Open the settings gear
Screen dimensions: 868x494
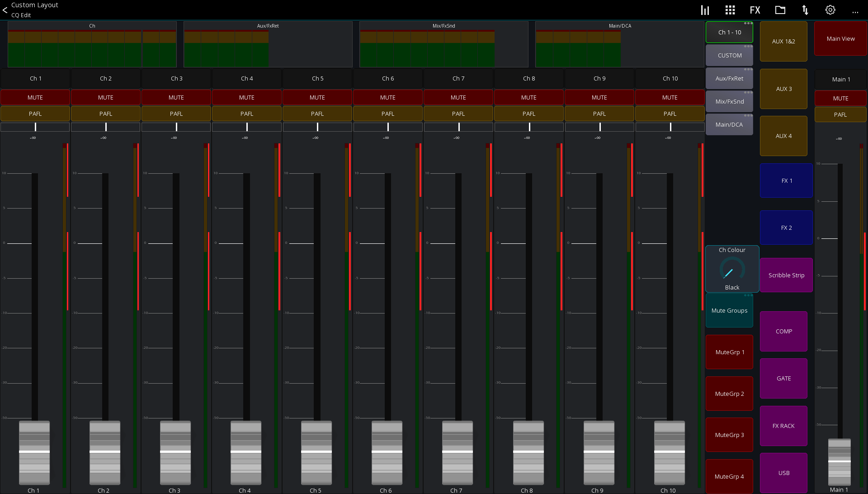(830, 9)
